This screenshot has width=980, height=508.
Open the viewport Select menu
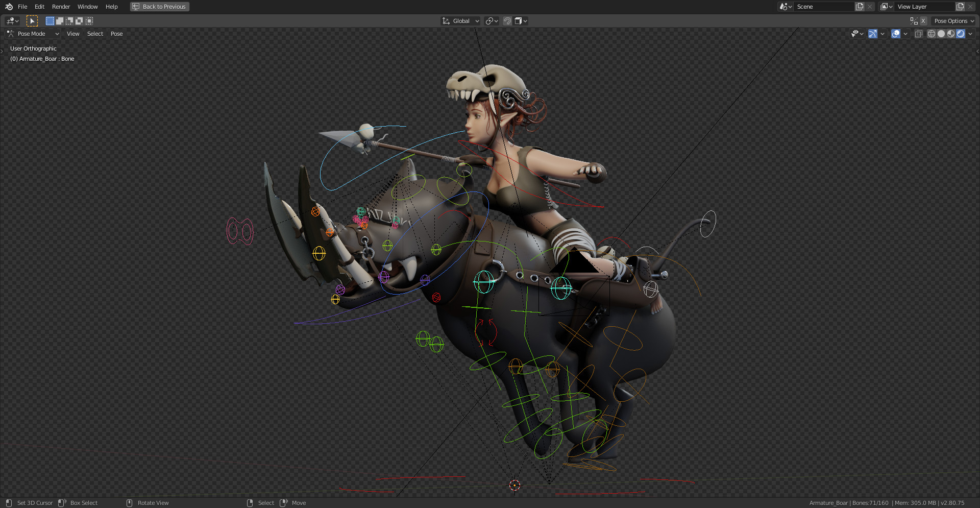pos(95,34)
